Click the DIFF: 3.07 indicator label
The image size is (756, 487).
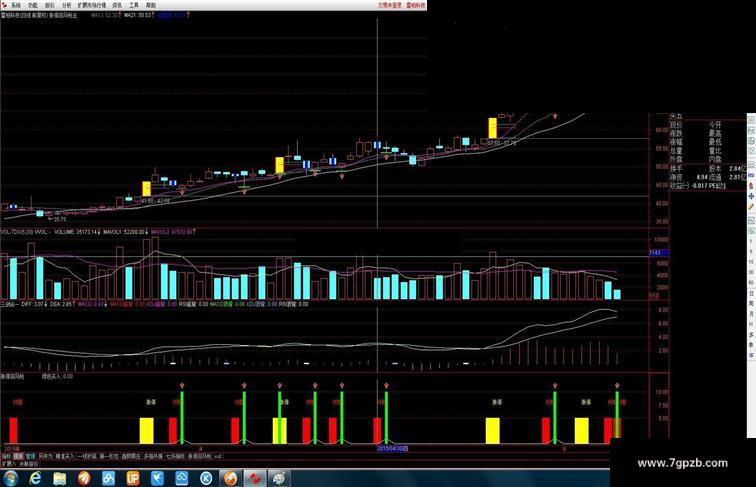33,304
